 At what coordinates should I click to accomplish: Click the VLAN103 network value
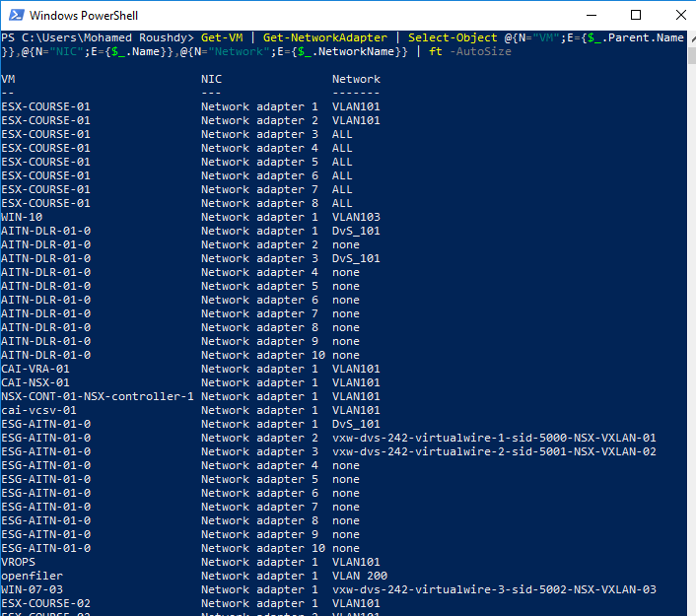[356, 217]
